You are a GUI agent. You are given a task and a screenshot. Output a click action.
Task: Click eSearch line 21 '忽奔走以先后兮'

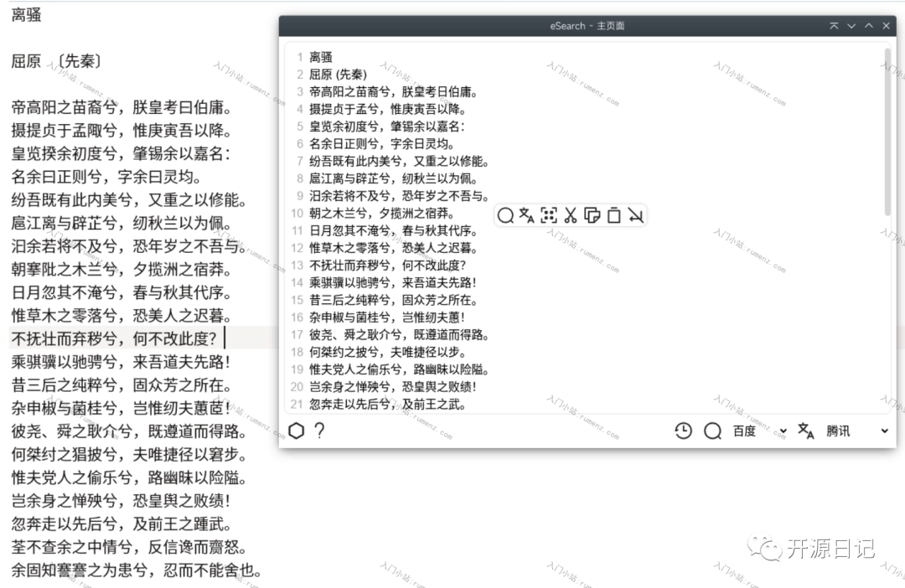point(349,404)
